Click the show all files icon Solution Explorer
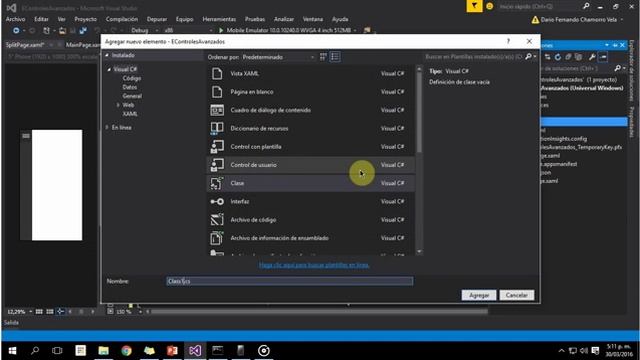 coord(578,57)
